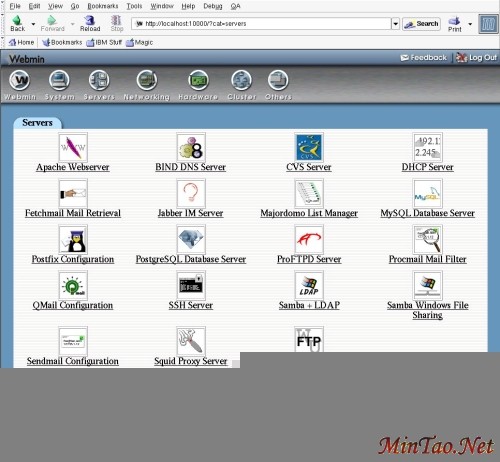The width and height of the screenshot is (500, 462).
Task: Click the Apache Webserver text link
Action: [73, 167]
